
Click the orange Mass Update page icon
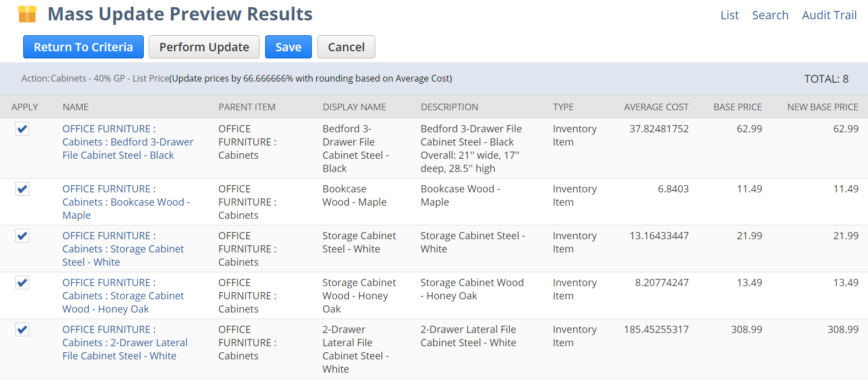27,14
